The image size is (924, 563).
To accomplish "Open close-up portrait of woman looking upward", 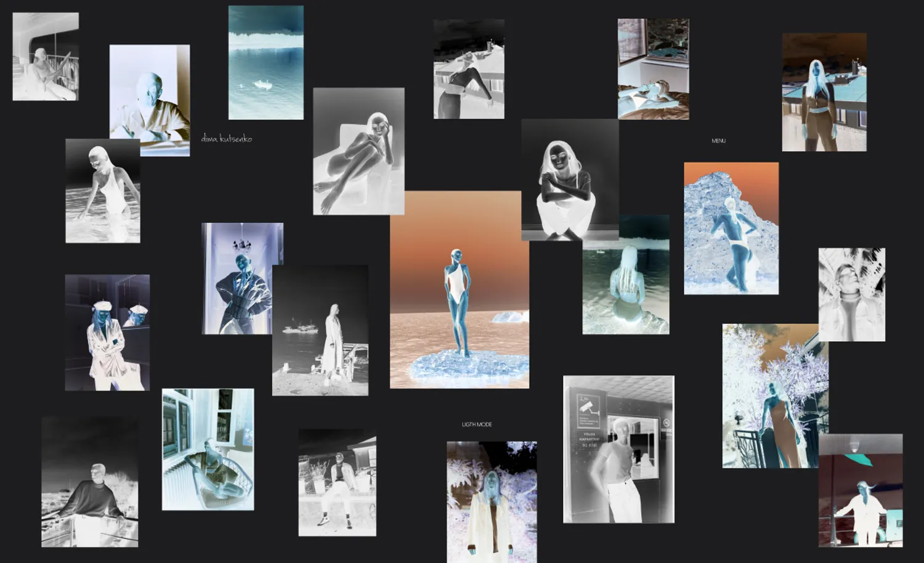I will (851, 294).
